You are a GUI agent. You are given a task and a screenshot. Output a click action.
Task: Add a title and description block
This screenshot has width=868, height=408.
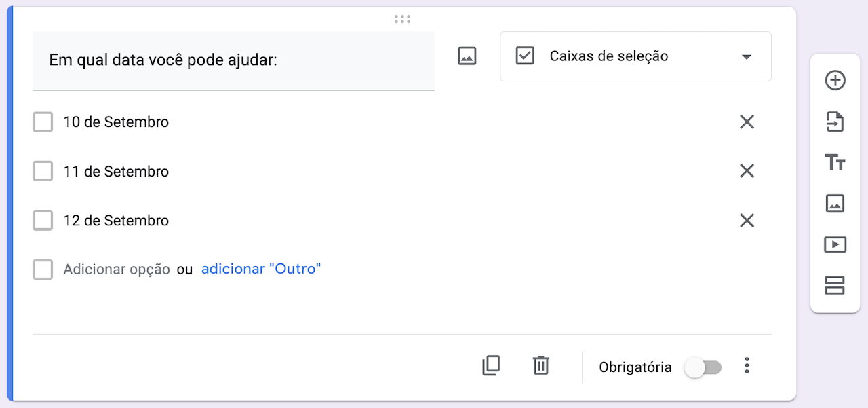click(835, 163)
